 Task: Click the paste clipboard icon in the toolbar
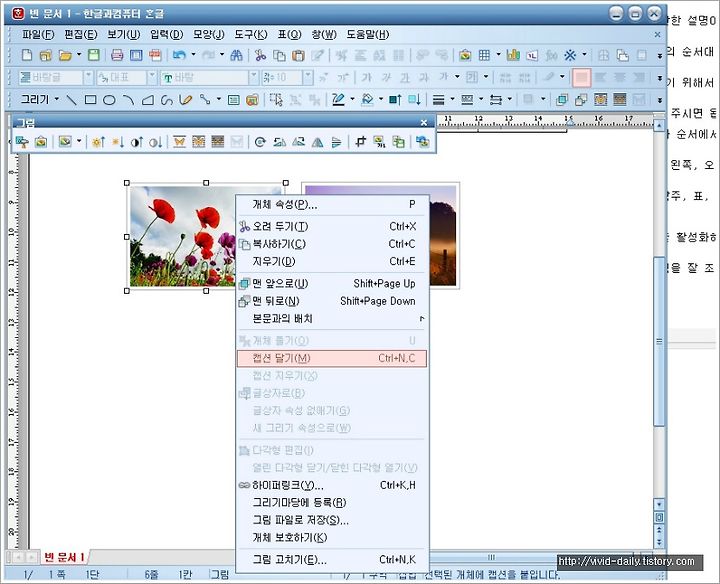pyautogui.click(x=298, y=56)
